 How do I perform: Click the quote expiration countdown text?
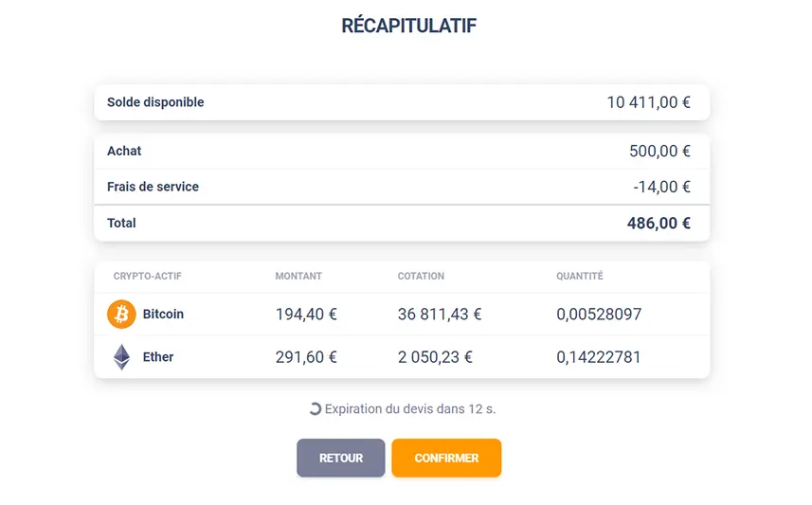point(410,409)
